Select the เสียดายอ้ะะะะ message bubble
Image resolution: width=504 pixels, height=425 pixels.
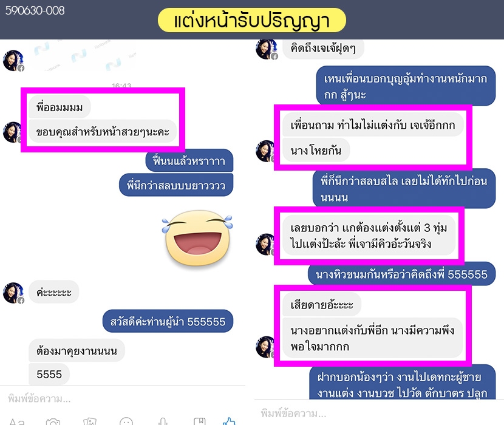322,304
